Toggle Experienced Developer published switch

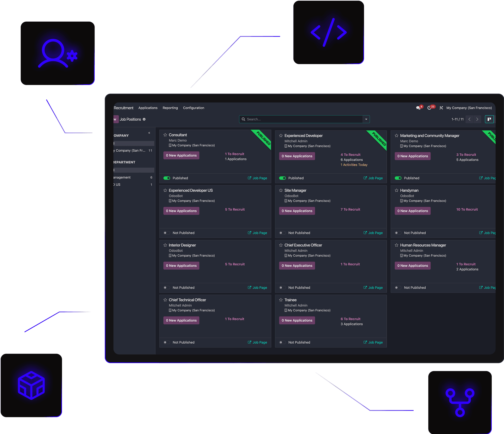coord(282,178)
